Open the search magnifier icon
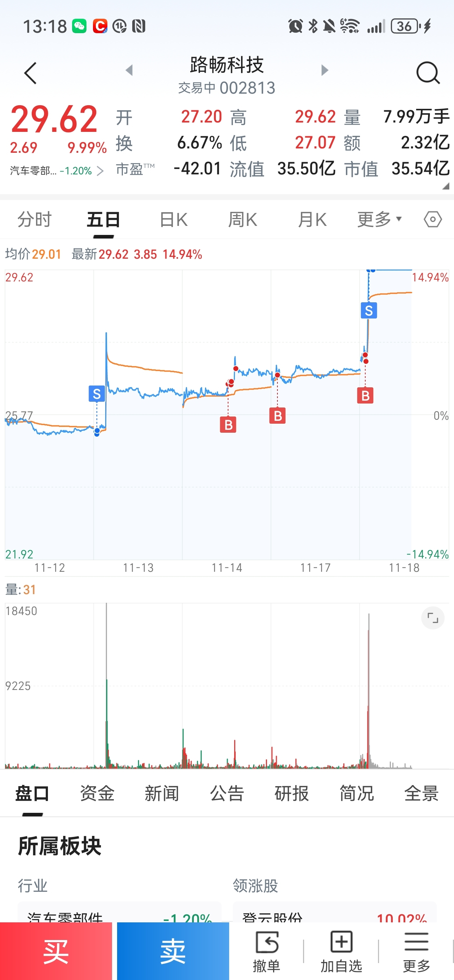This screenshot has height=980, width=454. pos(428,73)
